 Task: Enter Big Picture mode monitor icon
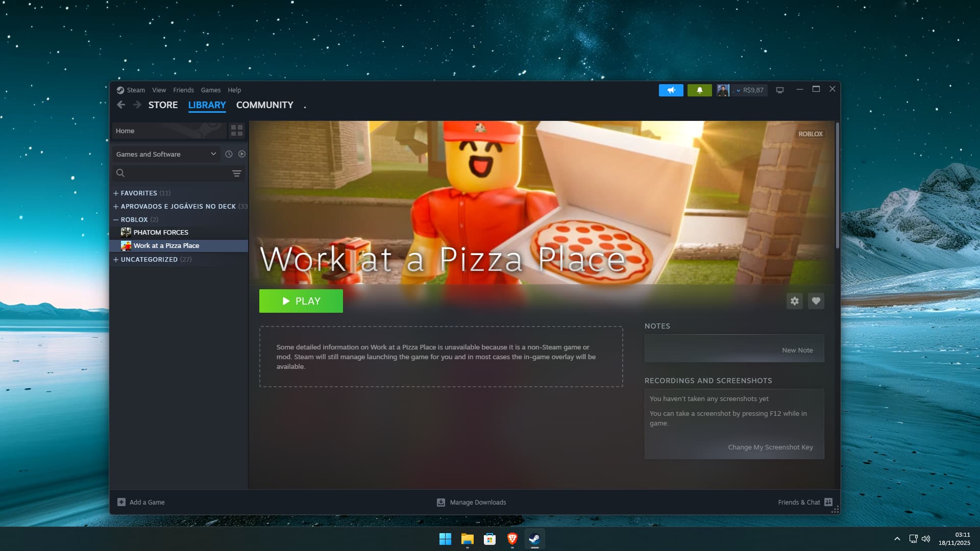(x=780, y=90)
